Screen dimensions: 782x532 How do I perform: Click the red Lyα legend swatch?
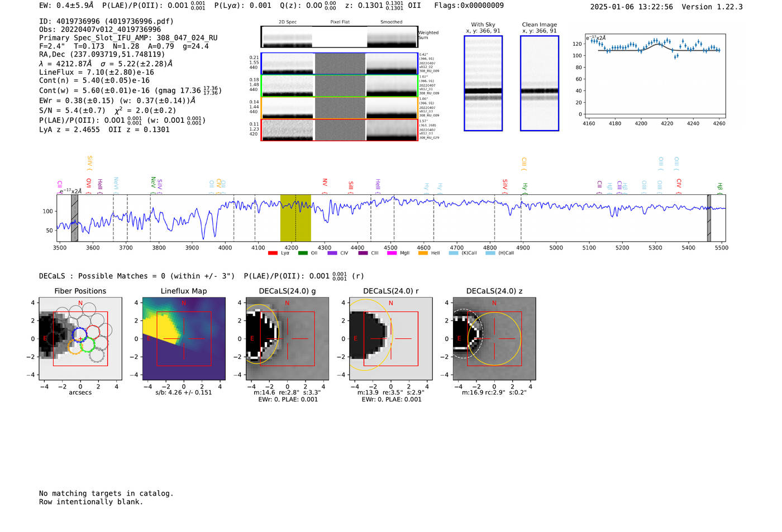point(273,253)
